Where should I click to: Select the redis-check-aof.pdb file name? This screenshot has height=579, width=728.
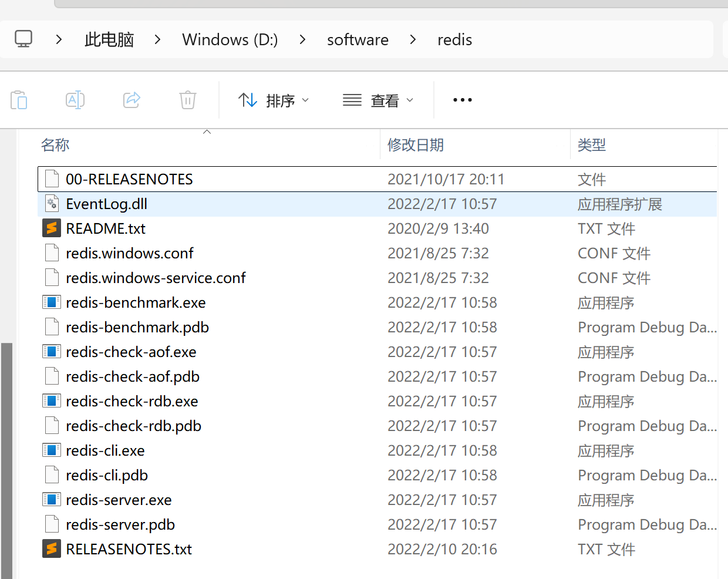point(133,376)
